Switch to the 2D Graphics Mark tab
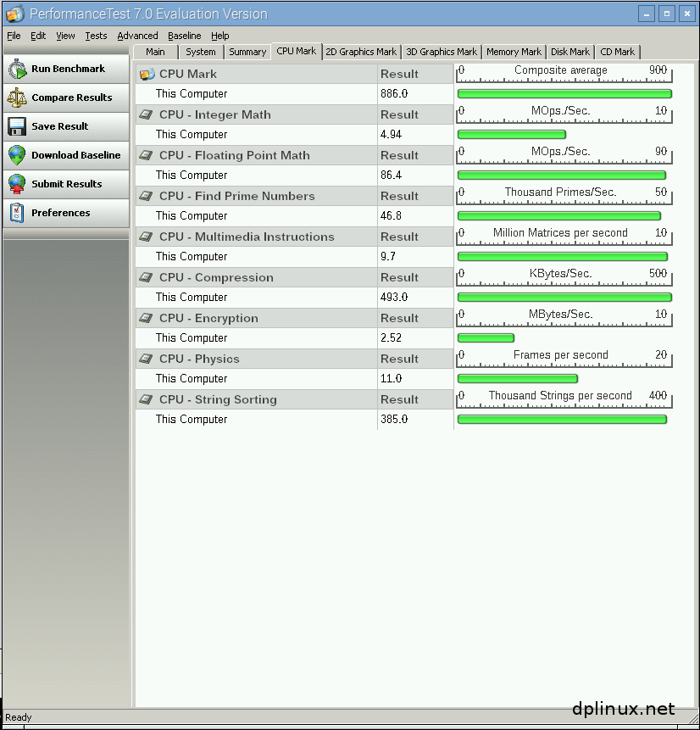700x730 pixels. (361, 52)
